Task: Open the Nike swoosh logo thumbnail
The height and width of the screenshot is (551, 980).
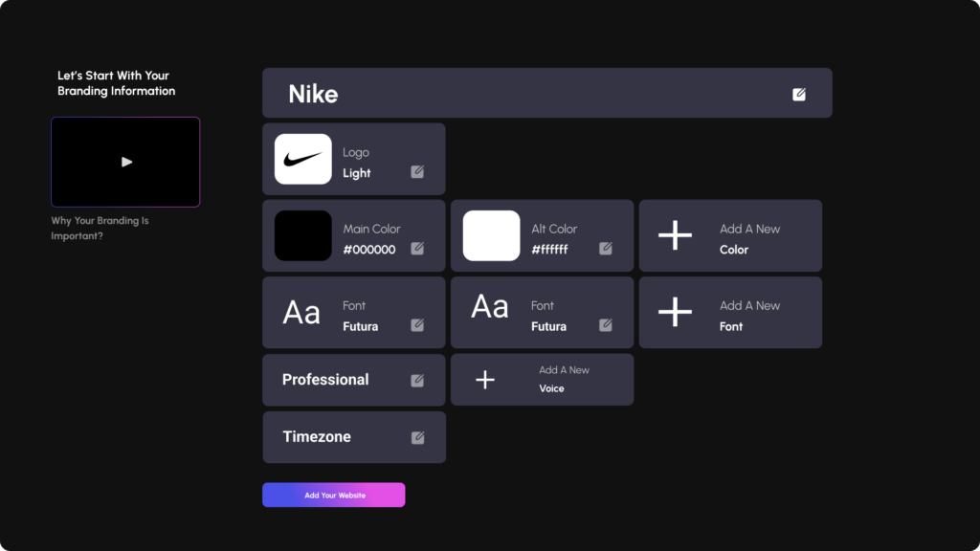Action: (303, 159)
